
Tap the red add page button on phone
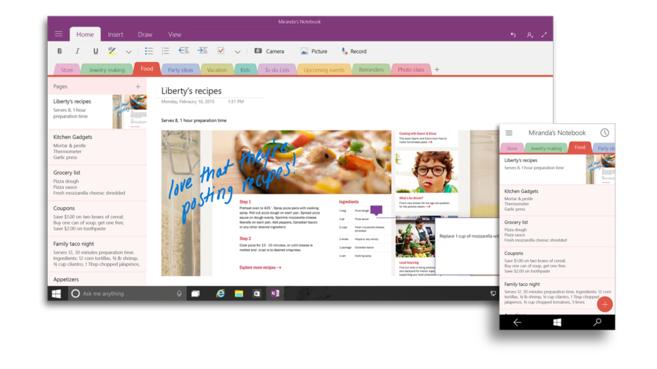(x=605, y=304)
